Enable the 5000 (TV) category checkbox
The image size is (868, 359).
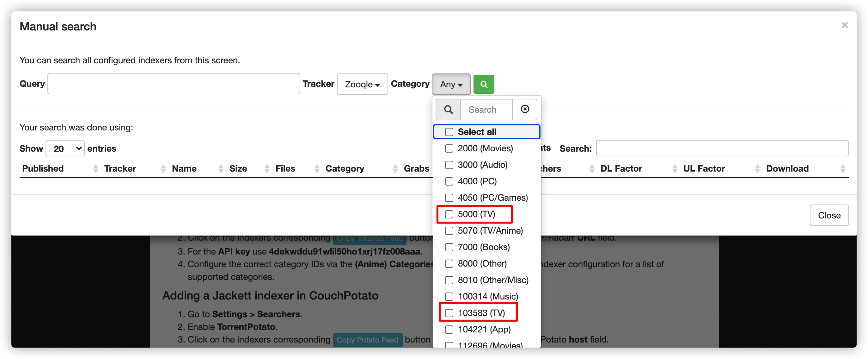[x=449, y=214]
